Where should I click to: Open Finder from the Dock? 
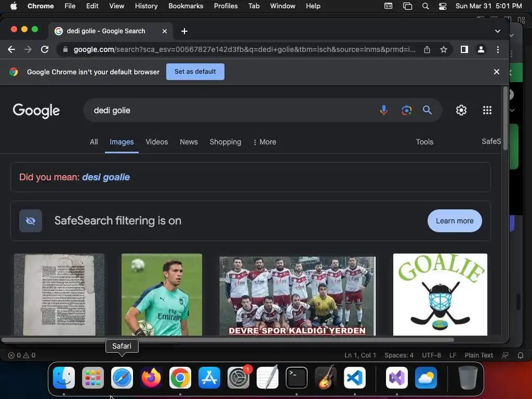click(64, 378)
